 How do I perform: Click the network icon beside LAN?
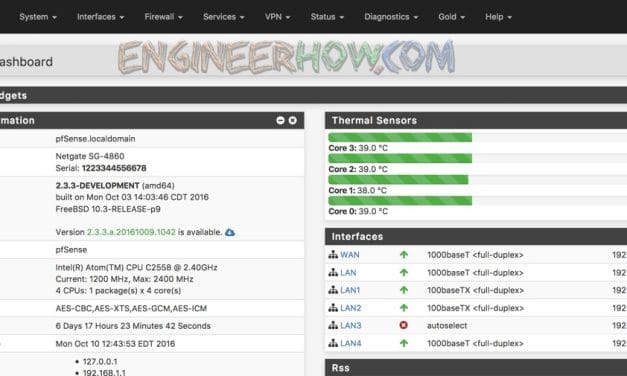coord(333,272)
